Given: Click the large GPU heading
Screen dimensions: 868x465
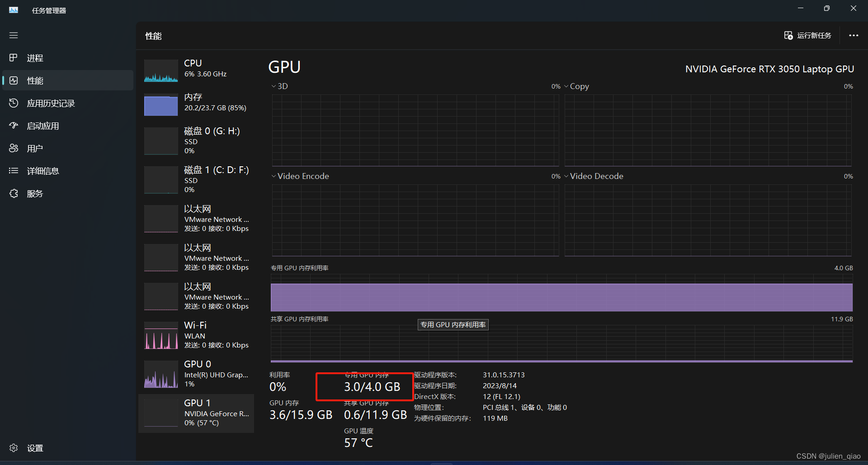Looking at the screenshot, I should coord(284,67).
